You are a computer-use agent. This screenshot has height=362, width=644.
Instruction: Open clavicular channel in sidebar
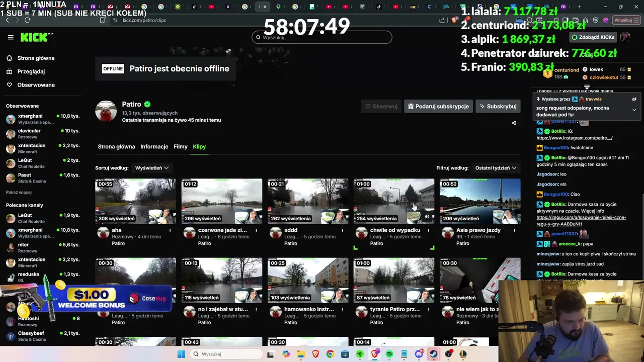pyautogui.click(x=43, y=134)
